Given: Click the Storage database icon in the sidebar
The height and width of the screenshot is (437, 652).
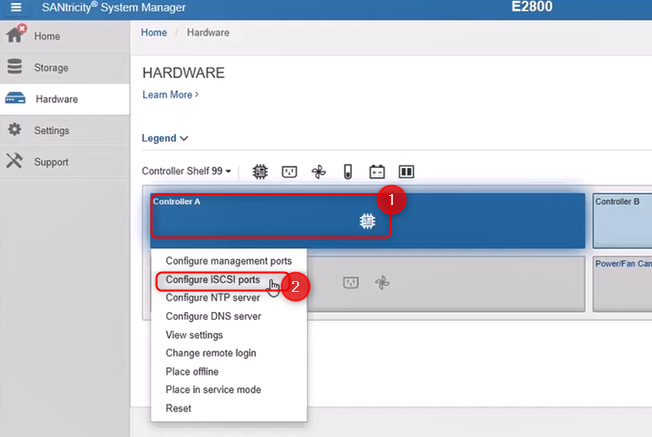Looking at the screenshot, I should coord(15,67).
